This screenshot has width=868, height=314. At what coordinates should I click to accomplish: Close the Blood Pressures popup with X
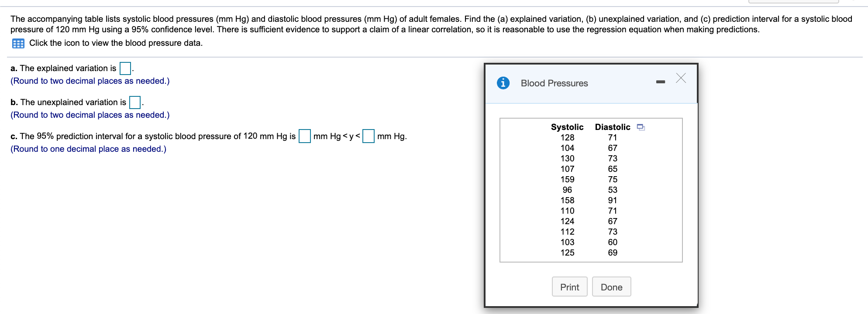tap(681, 78)
